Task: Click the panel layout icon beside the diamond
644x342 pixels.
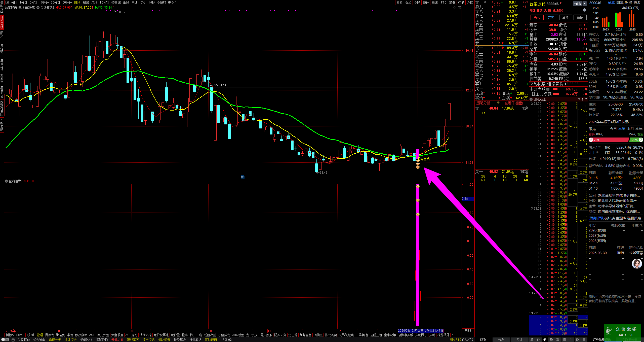Action: pos(459,8)
